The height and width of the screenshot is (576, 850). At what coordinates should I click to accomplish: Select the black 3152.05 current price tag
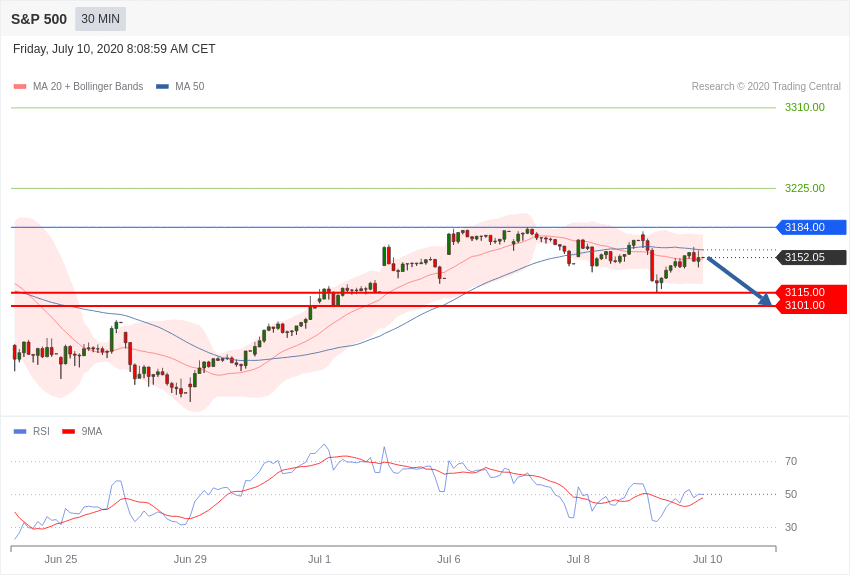coord(811,257)
